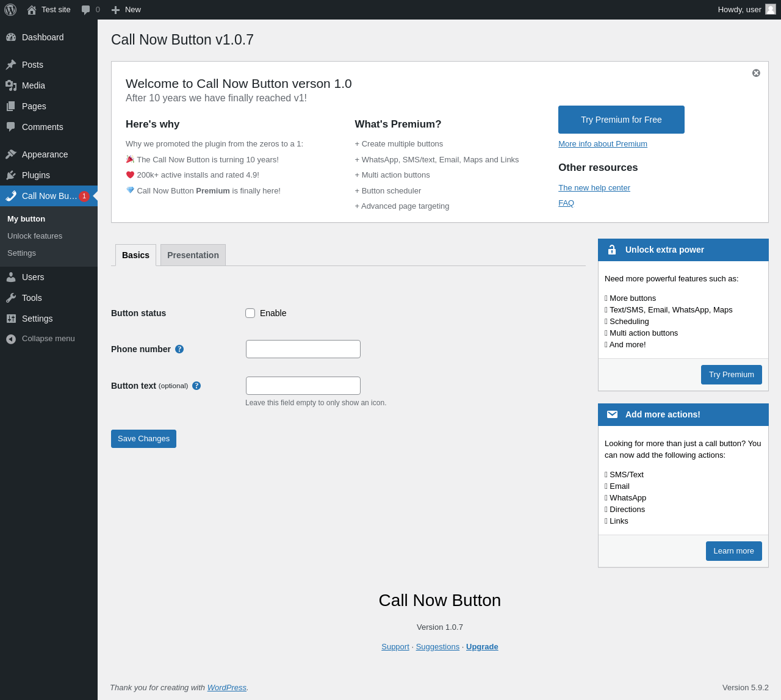Click the Enable label text
The height and width of the screenshot is (700, 781).
pos(273,313)
